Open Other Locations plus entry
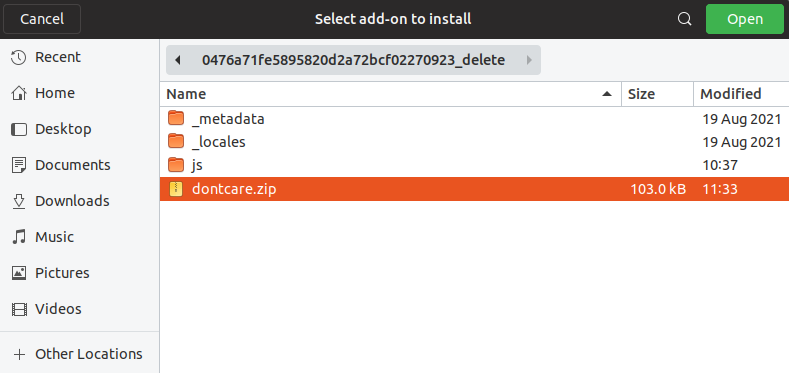Viewport: 789px width, 373px height. click(x=80, y=354)
